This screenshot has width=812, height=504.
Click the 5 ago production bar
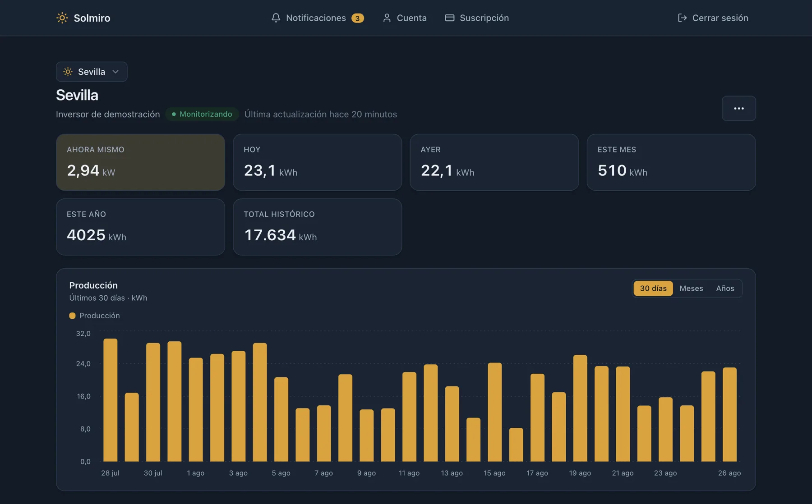(281, 419)
